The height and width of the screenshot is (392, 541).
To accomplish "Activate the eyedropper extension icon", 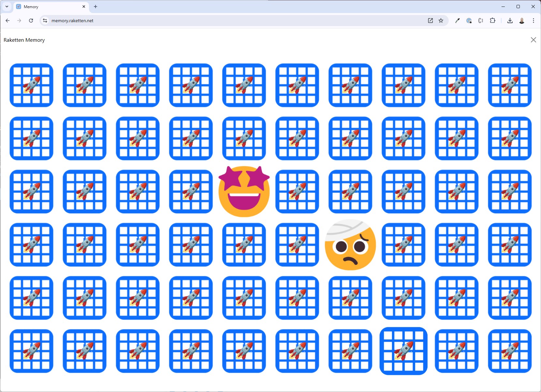I will [x=457, y=21].
